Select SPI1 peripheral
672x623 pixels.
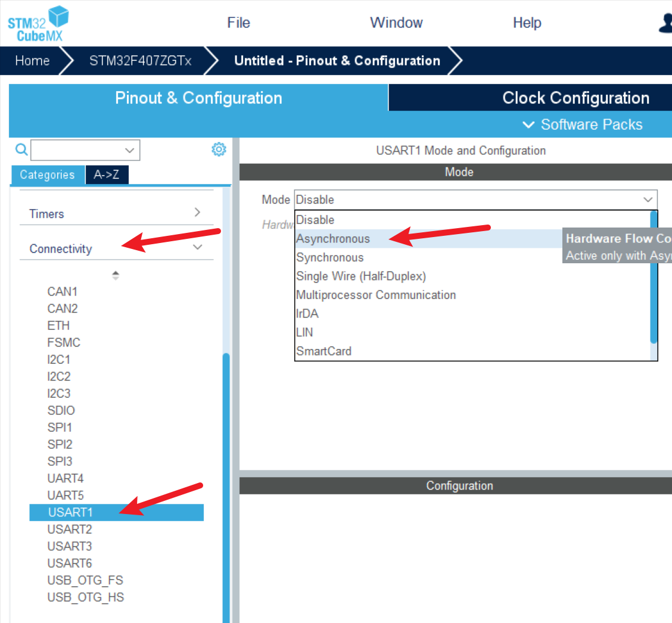pyautogui.click(x=60, y=427)
